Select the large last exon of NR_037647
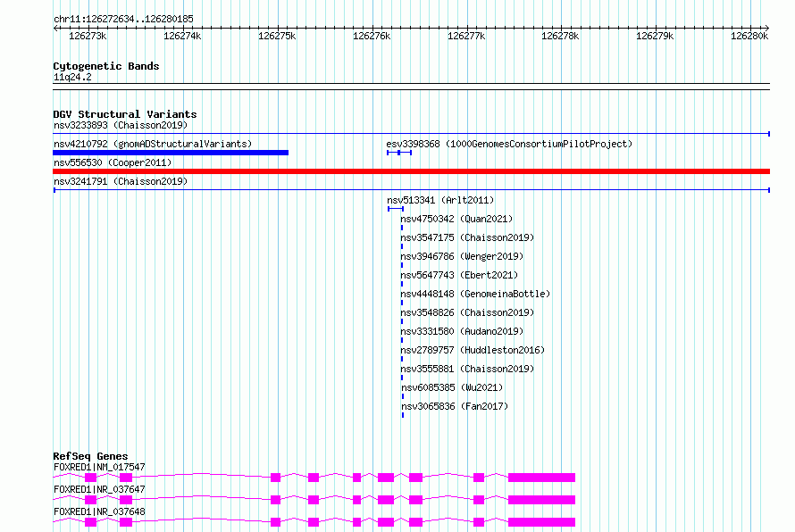Image resolution: width=795 pixels, height=532 pixels. (541, 500)
